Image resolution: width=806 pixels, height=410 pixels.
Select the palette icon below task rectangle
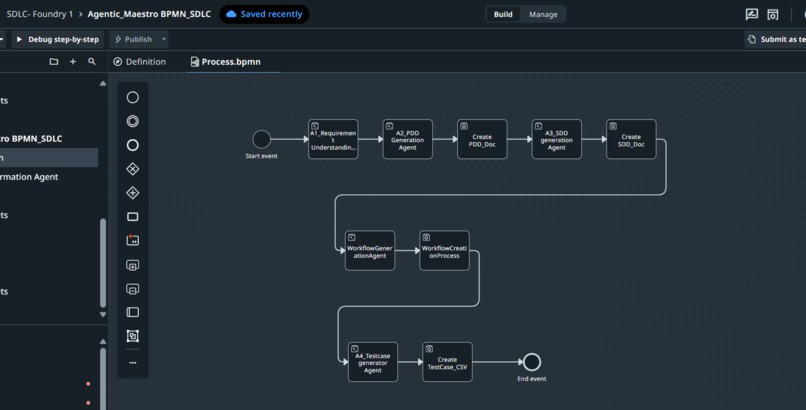click(x=133, y=240)
